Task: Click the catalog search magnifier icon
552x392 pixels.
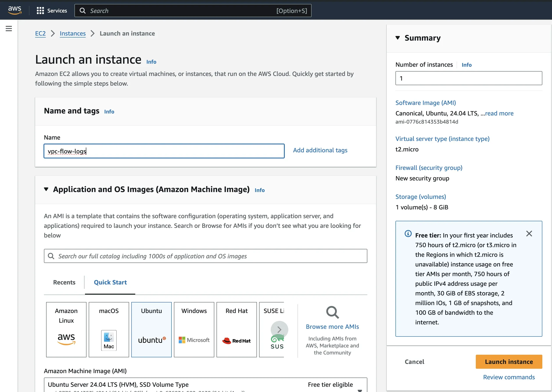Action: 51,256
